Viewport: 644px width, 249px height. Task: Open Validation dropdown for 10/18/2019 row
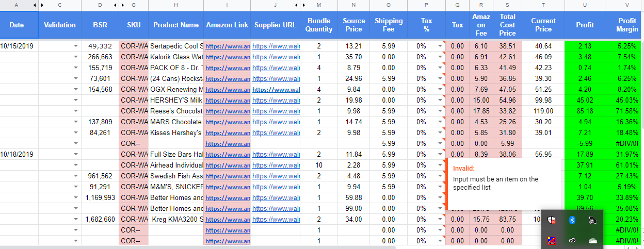76,154
